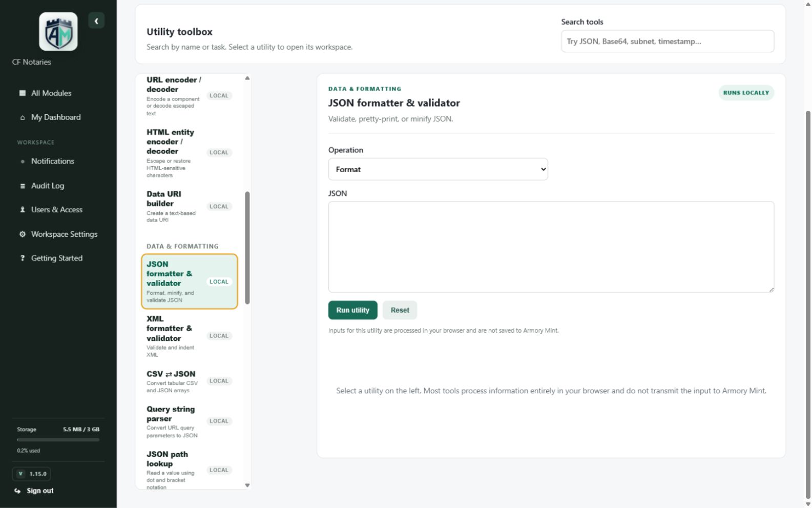
Task: Click the Search tools input field
Action: click(x=668, y=41)
